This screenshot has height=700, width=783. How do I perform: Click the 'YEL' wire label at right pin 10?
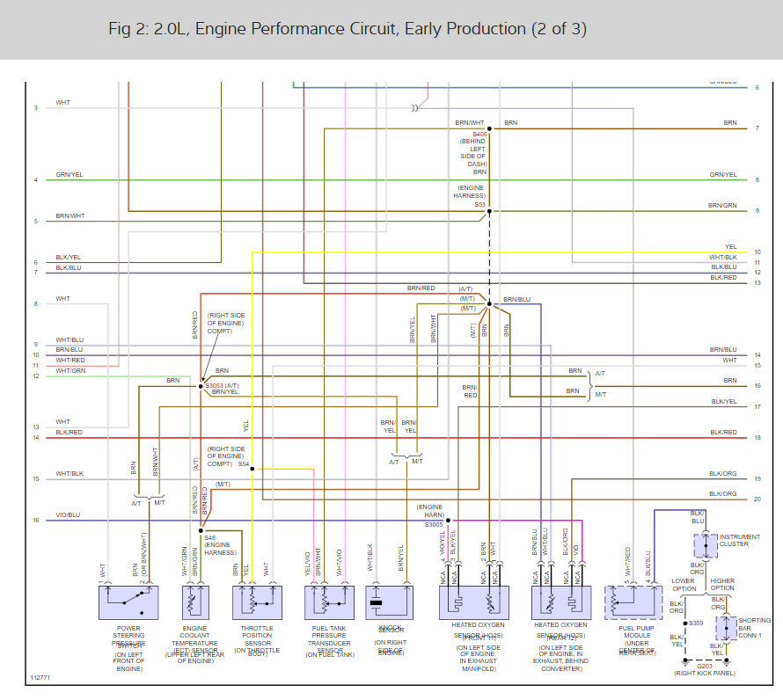[731, 246]
